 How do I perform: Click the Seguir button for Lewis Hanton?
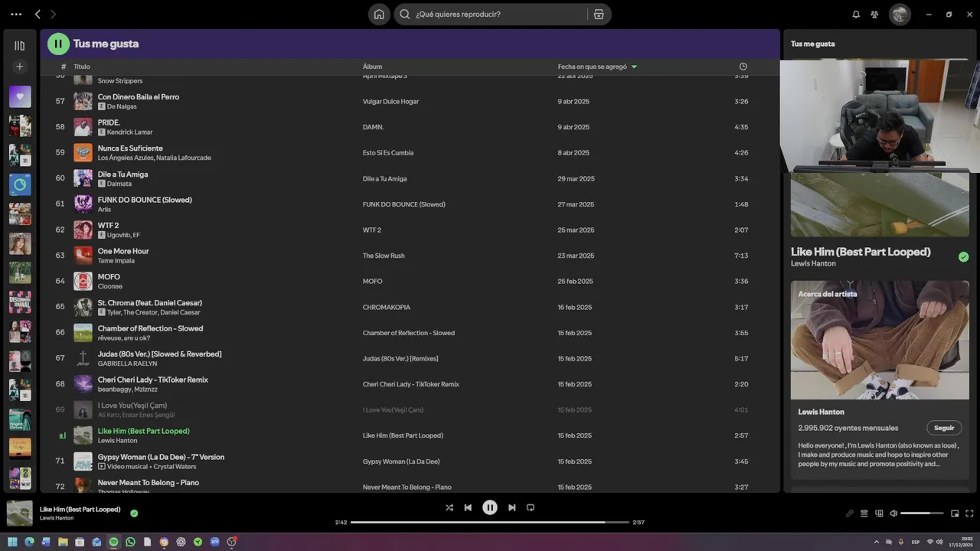(944, 428)
